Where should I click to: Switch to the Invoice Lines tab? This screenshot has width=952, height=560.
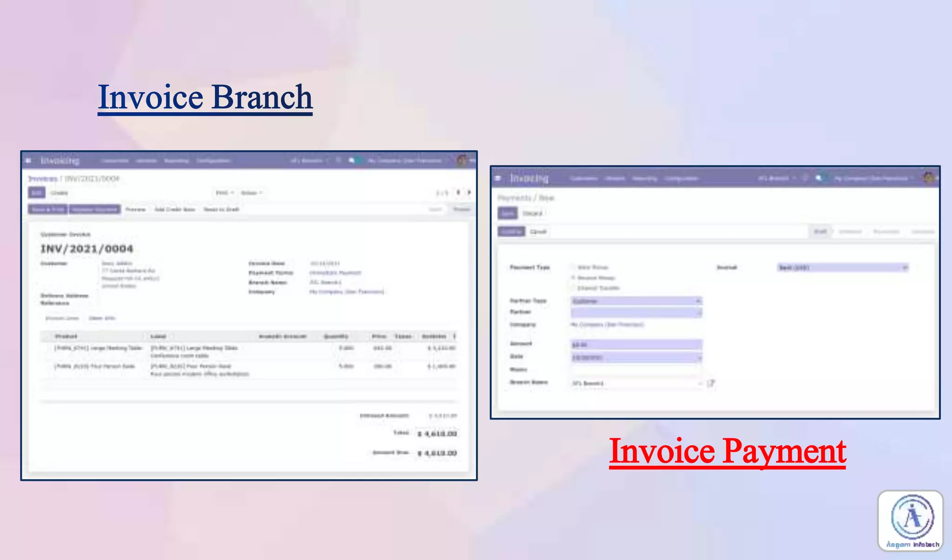click(x=62, y=318)
